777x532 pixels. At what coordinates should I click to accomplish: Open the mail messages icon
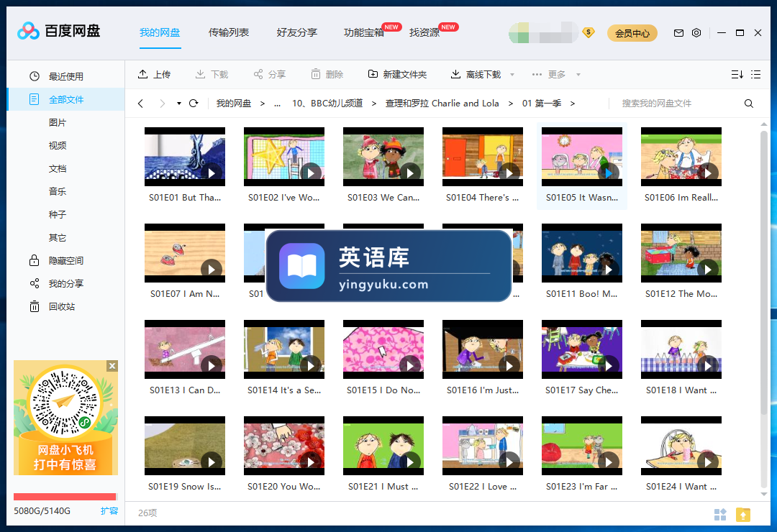(678, 33)
